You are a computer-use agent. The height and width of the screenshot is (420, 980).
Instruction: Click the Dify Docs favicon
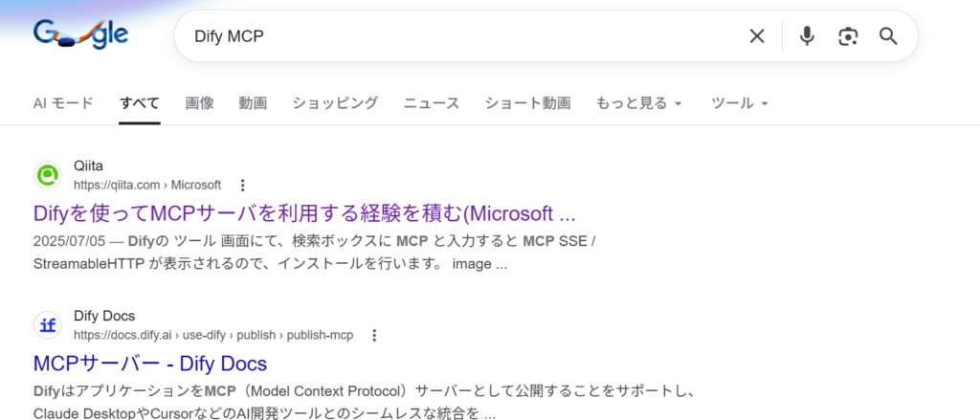point(47,325)
